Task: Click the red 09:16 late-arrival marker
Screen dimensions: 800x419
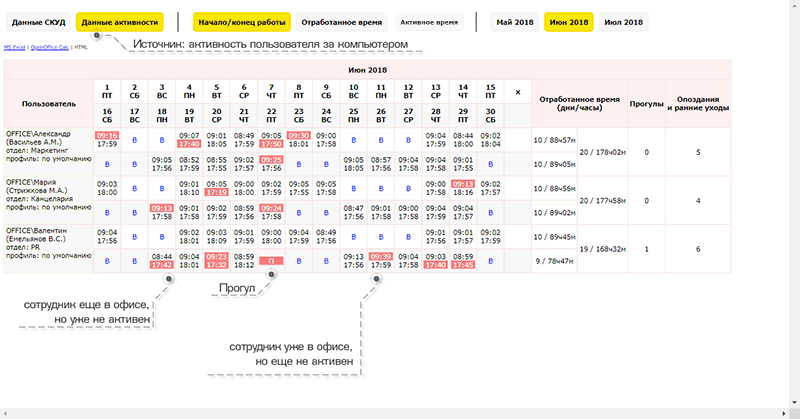Action: click(108, 135)
